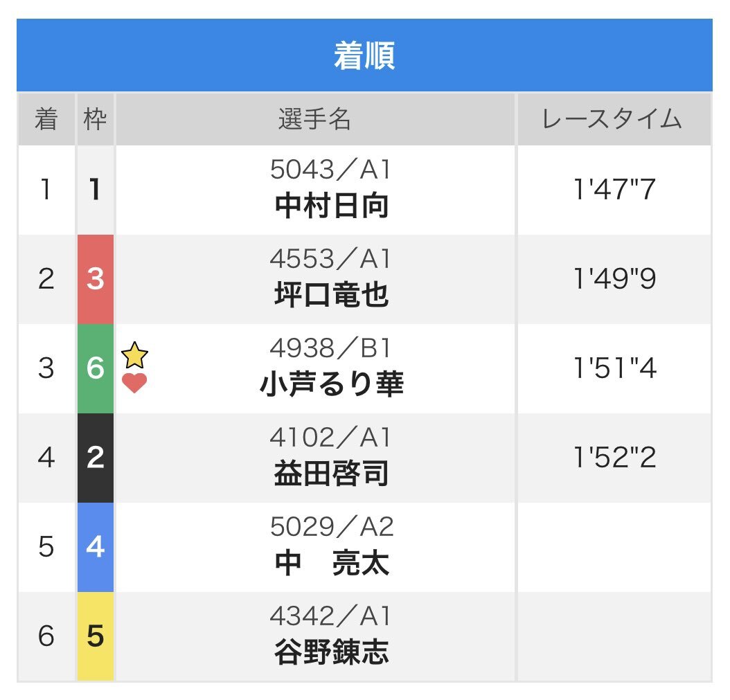
Task: Click the 選手名 column header
Action: pos(315,119)
